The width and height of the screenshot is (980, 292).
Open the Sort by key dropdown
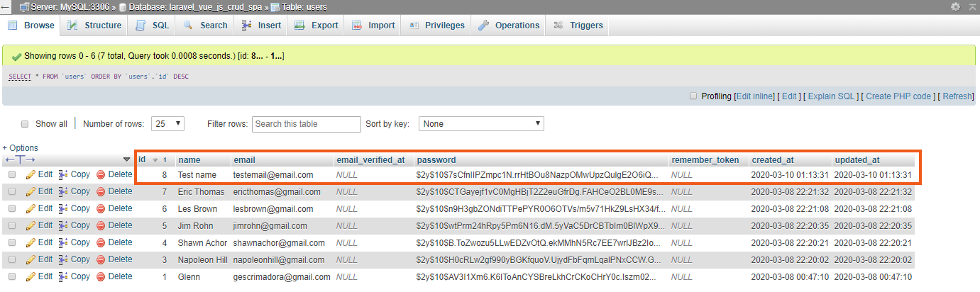[x=481, y=123]
